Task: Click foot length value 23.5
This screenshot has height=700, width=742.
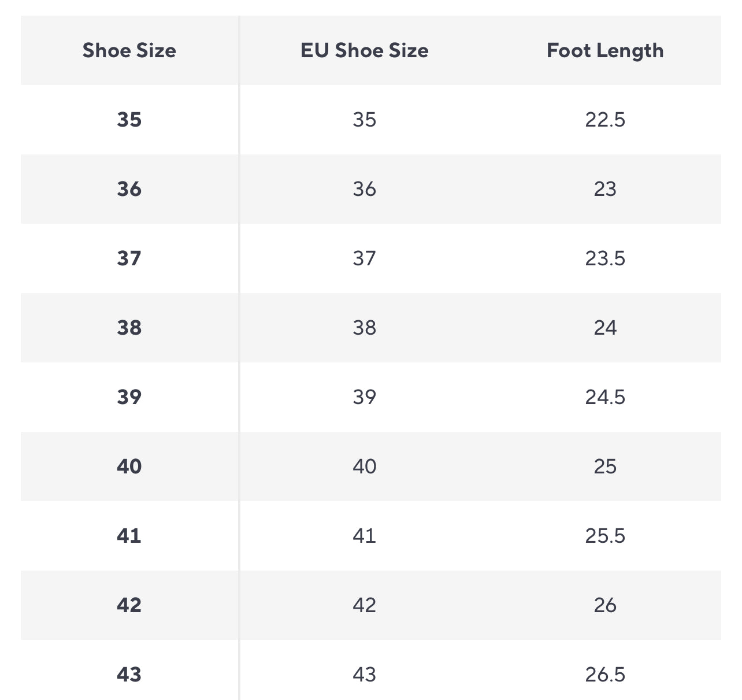Action: [605, 258]
